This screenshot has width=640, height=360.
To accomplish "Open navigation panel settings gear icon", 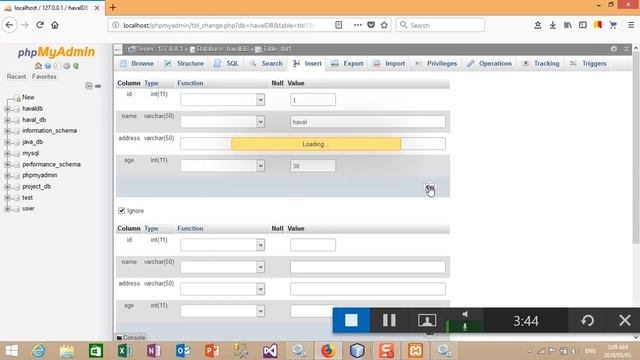I will 67,66.
